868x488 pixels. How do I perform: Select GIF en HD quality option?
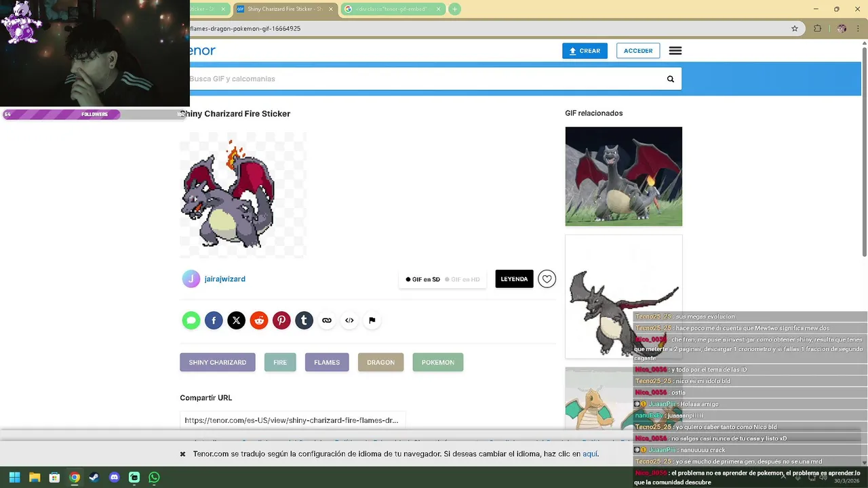click(x=462, y=279)
